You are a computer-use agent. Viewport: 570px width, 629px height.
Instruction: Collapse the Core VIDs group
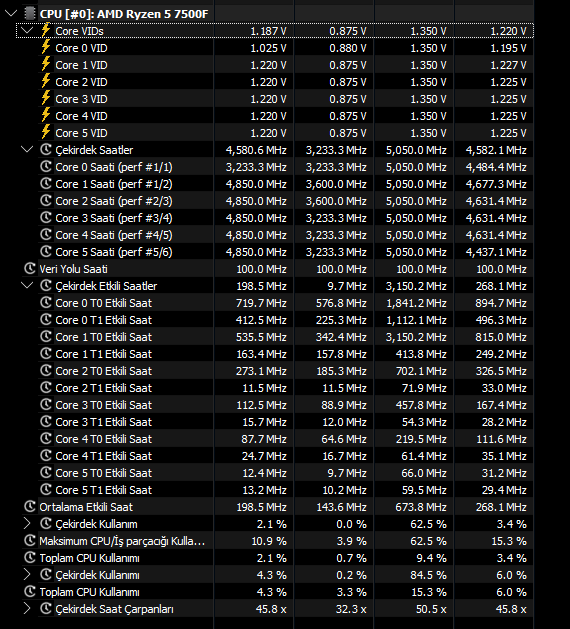27,30
